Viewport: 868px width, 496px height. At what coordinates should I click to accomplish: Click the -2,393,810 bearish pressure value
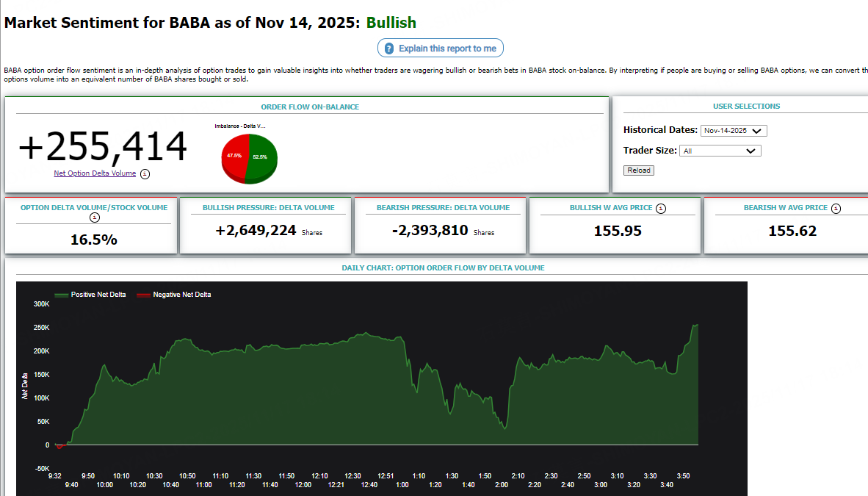pos(430,231)
